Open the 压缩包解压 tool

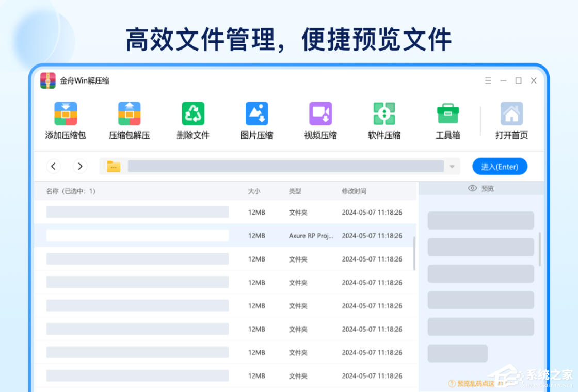pyautogui.click(x=129, y=113)
